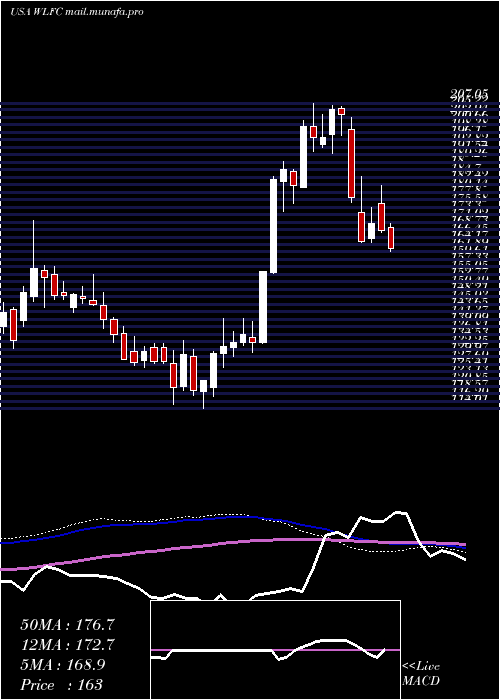Click inside the MACD inset chart
500x700 pixels.
(275, 650)
